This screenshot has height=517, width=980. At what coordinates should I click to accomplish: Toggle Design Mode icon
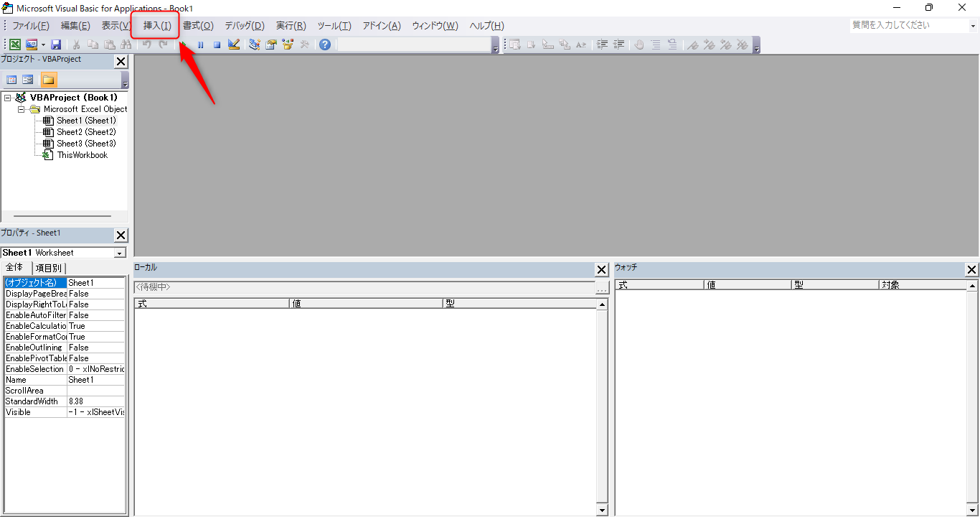point(234,45)
